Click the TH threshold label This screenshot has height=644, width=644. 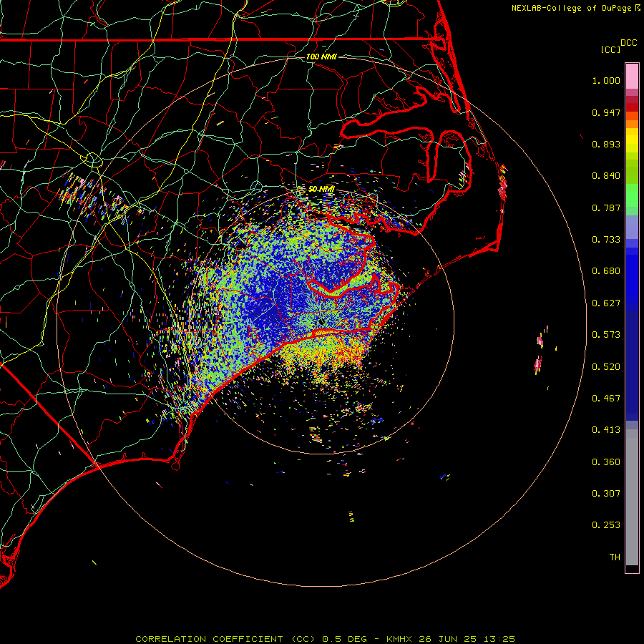point(615,557)
